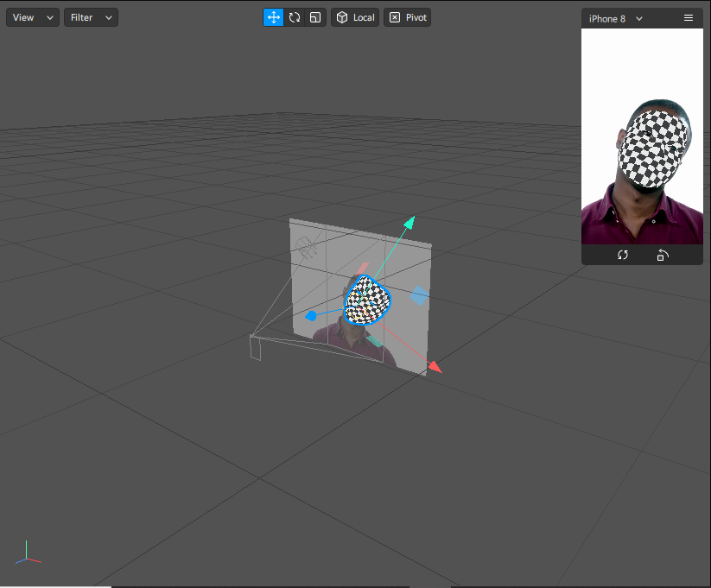Select the checkered face mesh object
Image resolution: width=711 pixels, height=588 pixels.
click(x=367, y=300)
